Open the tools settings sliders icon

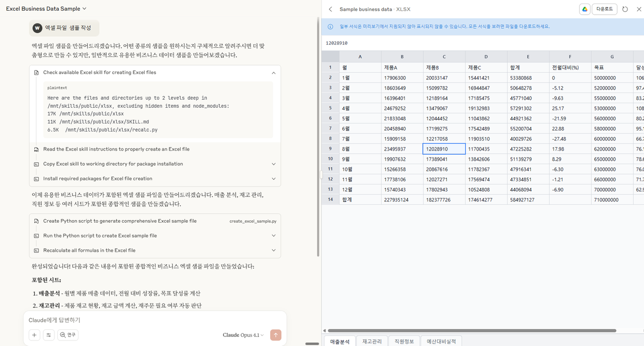[48, 334]
